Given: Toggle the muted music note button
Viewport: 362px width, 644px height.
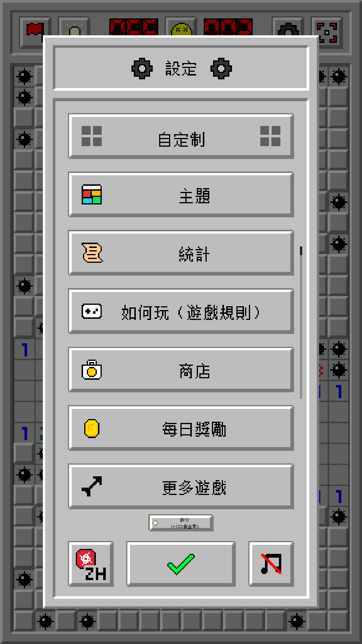Looking at the screenshot, I should [x=271, y=564].
